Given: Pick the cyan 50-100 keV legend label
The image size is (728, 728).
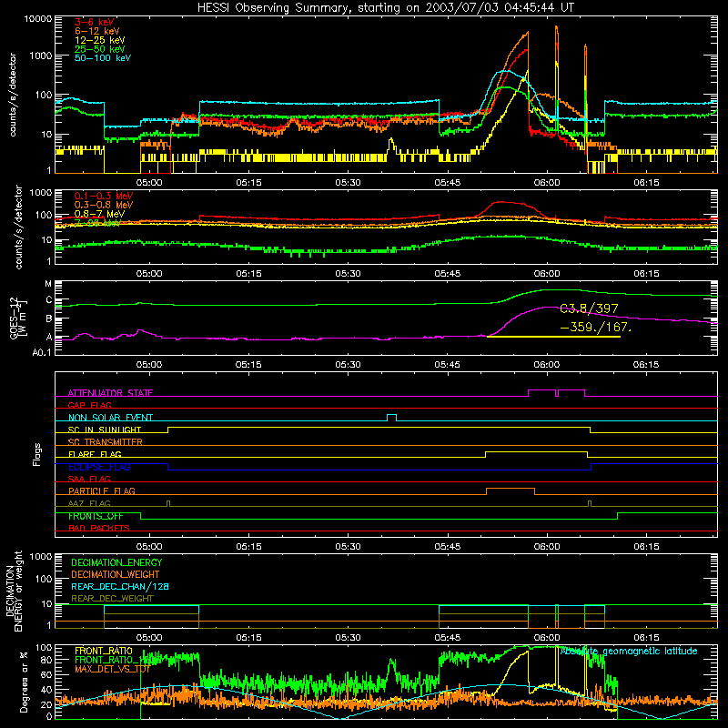Looking at the screenshot, I should tap(103, 58).
